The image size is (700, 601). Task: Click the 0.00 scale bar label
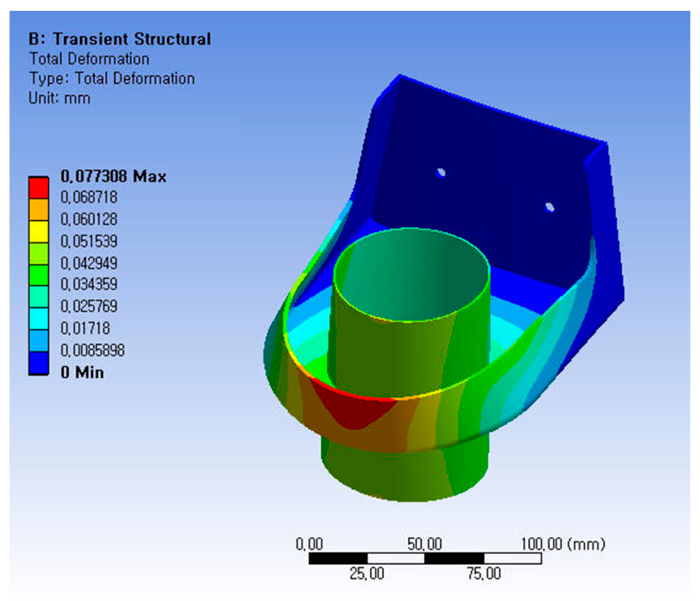pyautogui.click(x=309, y=544)
